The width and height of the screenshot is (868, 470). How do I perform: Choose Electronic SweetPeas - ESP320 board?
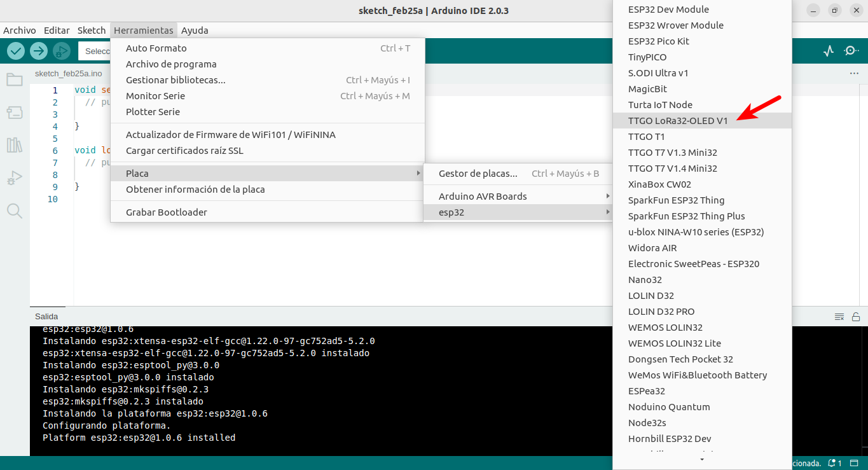702,264
